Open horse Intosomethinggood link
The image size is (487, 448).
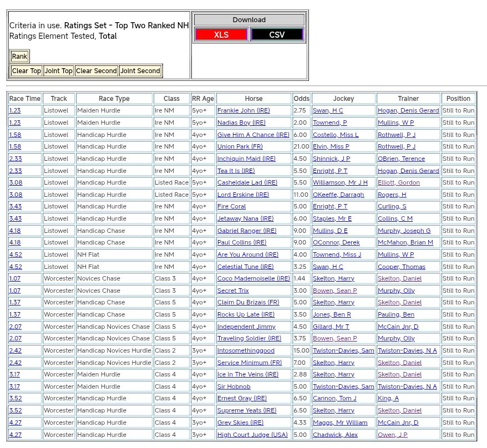pos(246,351)
